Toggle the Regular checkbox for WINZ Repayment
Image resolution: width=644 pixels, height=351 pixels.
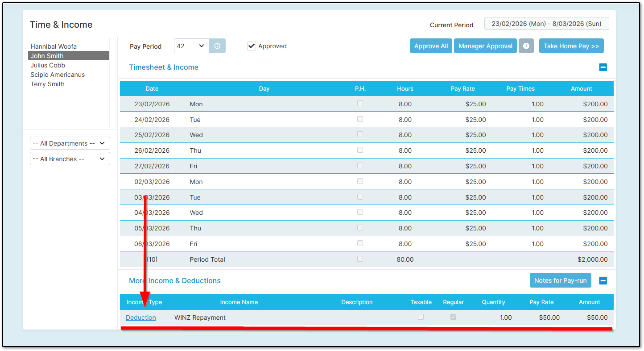click(x=453, y=317)
